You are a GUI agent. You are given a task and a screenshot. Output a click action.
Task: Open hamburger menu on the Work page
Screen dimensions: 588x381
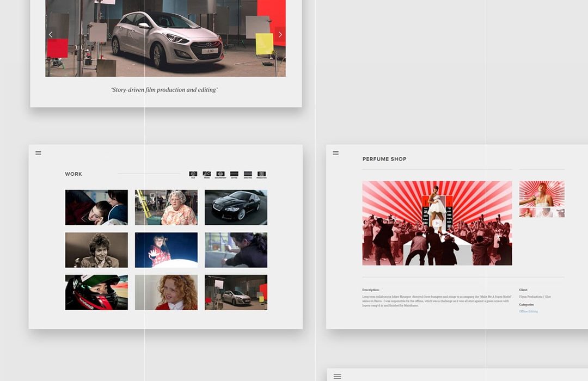tap(38, 153)
